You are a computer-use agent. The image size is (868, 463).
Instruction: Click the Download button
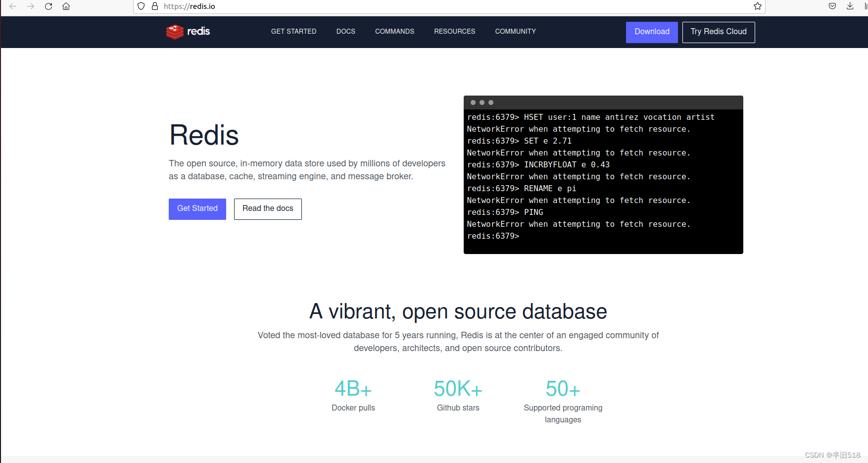coord(652,32)
